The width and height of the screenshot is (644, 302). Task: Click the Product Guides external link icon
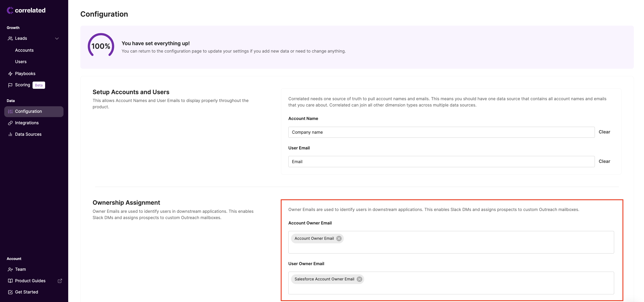[x=60, y=281]
